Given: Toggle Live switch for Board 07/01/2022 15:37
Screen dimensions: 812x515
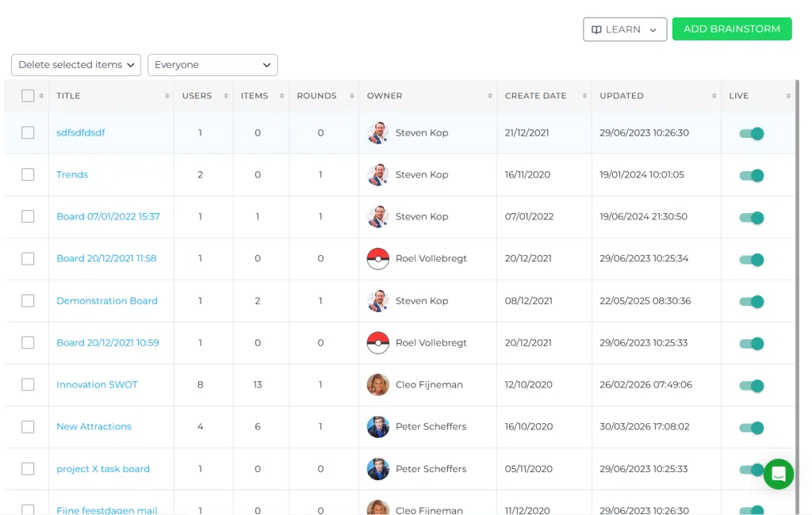Looking at the screenshot, I should pyautogui.click(x=752, y=217).
